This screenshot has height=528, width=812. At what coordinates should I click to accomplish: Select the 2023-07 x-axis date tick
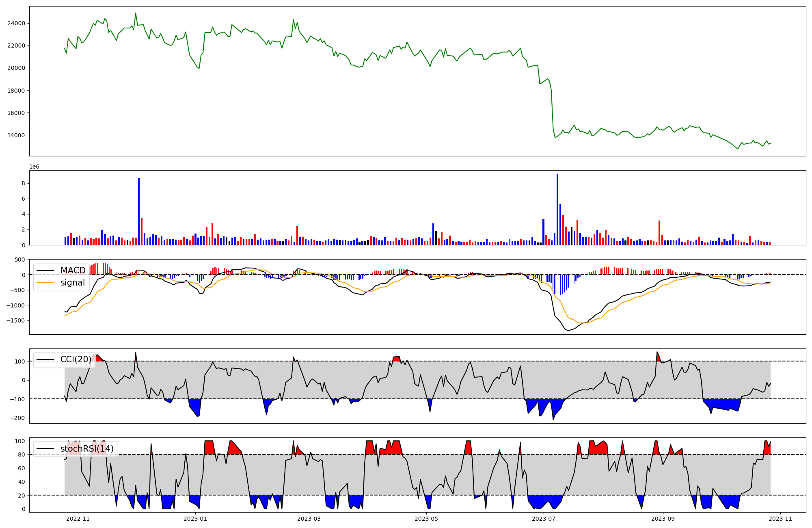point(544,519)
